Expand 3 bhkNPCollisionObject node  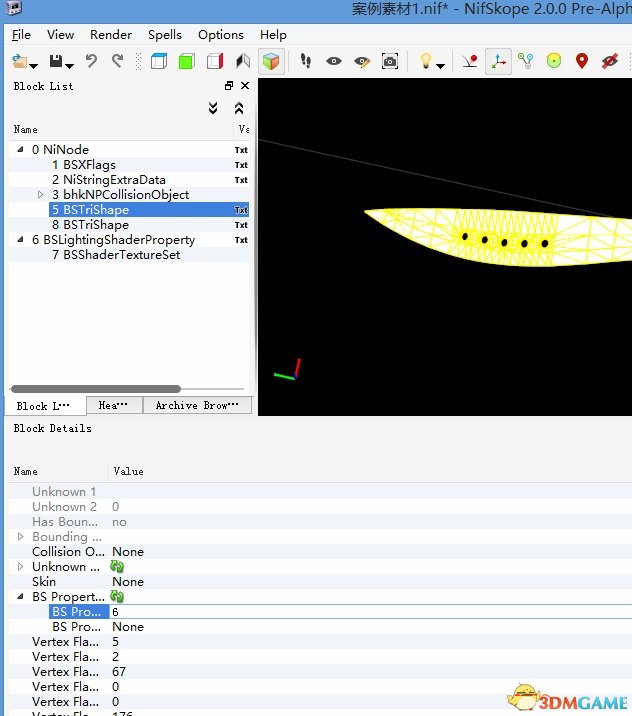pos(40,195)
